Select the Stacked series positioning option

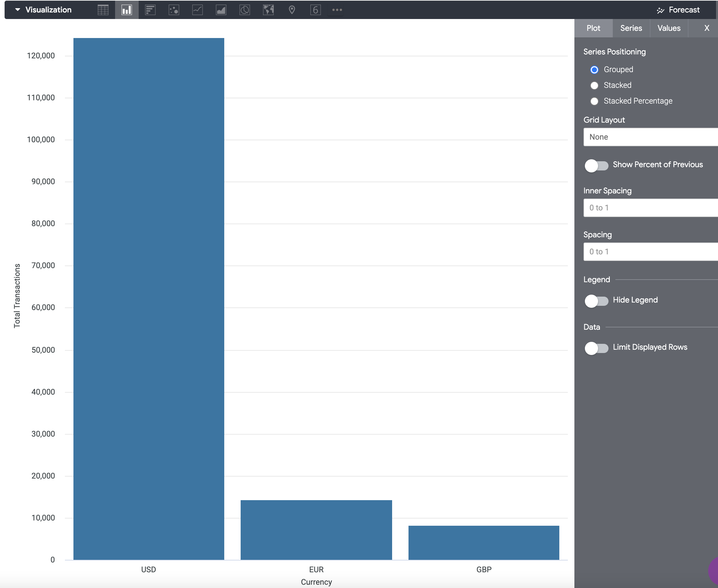[594, 85]
